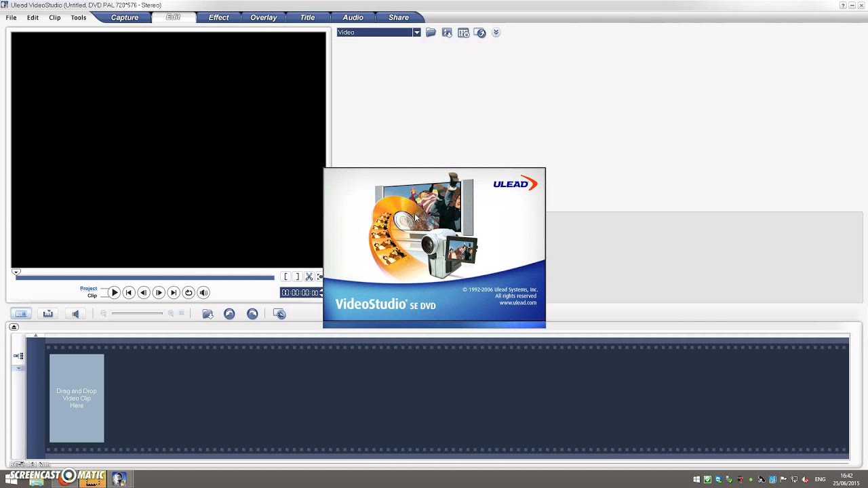This screenshot has height=488, width=868.
Task: Click the Undo button
Action: pos(229,314)
